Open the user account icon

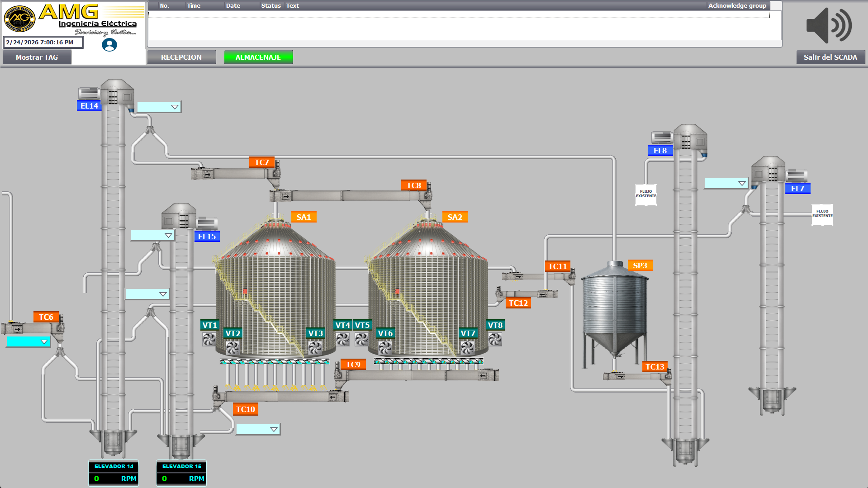109,45
